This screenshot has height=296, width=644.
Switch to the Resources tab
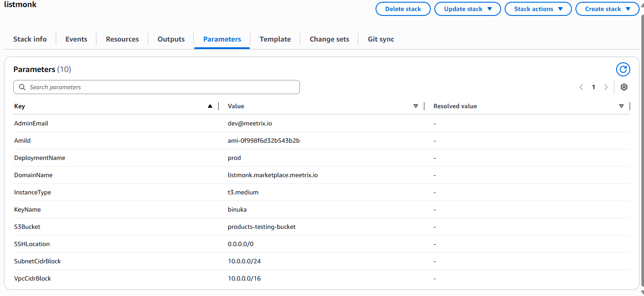(123, 39)
